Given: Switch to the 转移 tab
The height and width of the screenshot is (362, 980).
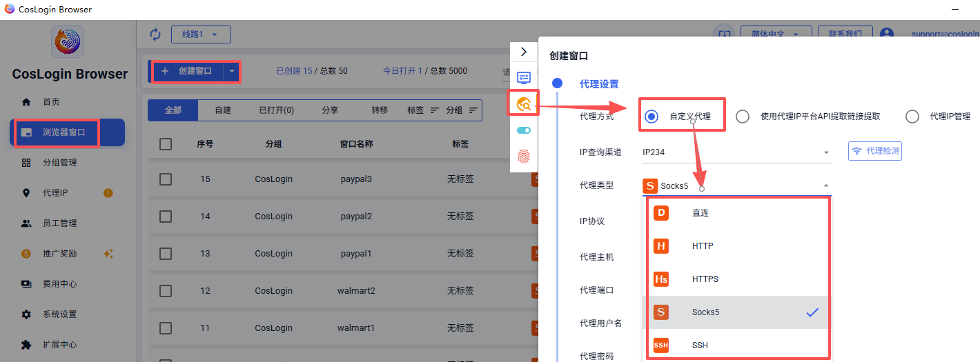Looking at the screenshot, I should 380,110.
